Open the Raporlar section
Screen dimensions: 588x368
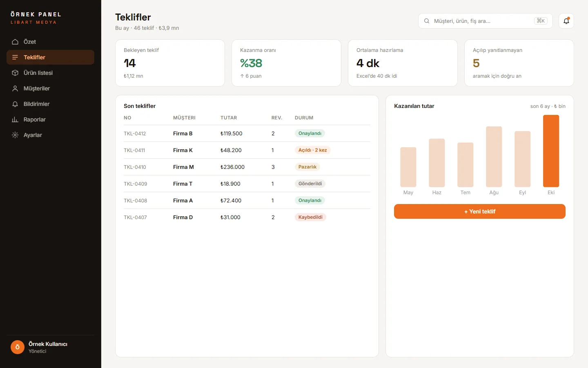(50, 119)
